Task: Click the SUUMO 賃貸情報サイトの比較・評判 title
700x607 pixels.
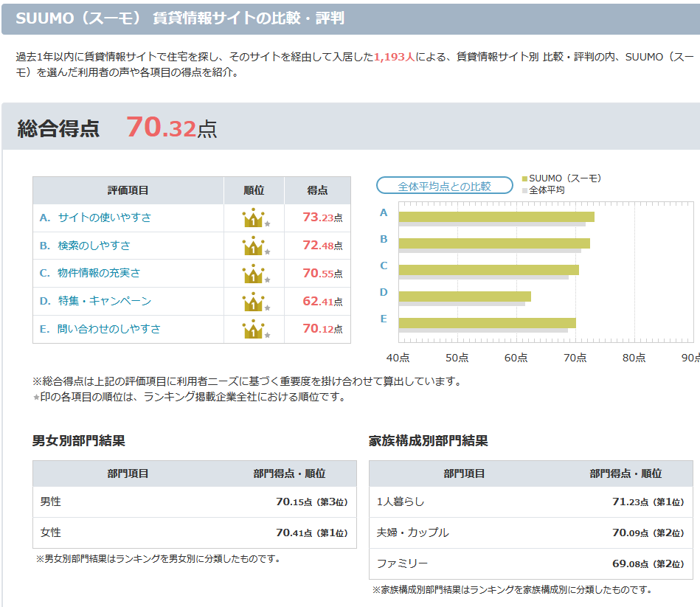Action: tap(180, 18)
